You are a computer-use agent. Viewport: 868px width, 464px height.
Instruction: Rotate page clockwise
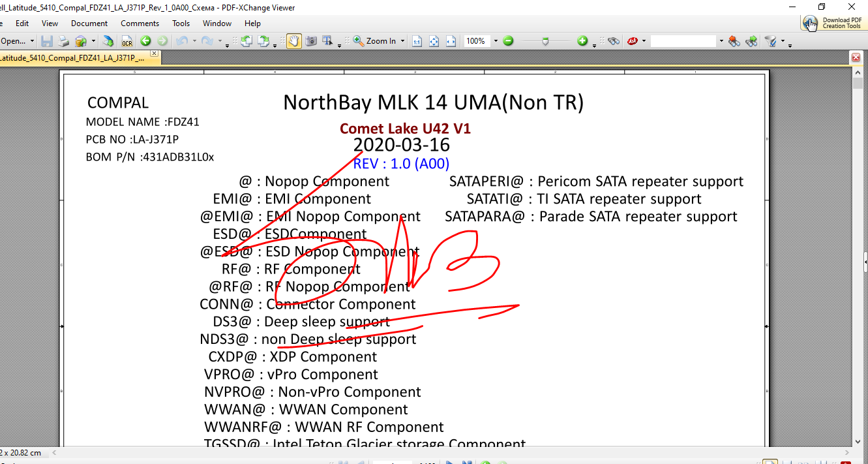(x=263, y=41)
